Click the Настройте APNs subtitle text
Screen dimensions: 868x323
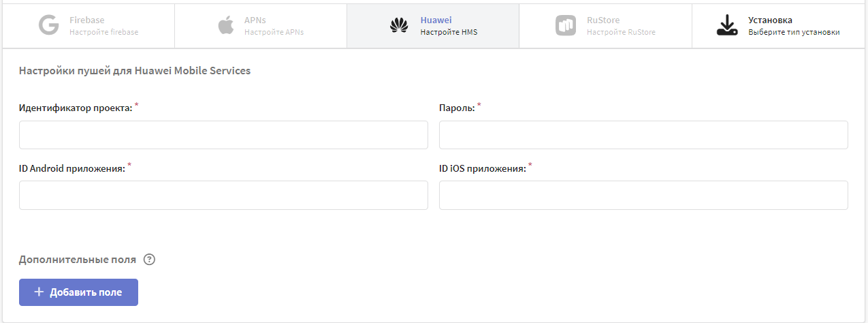click(x=274, y=32)
